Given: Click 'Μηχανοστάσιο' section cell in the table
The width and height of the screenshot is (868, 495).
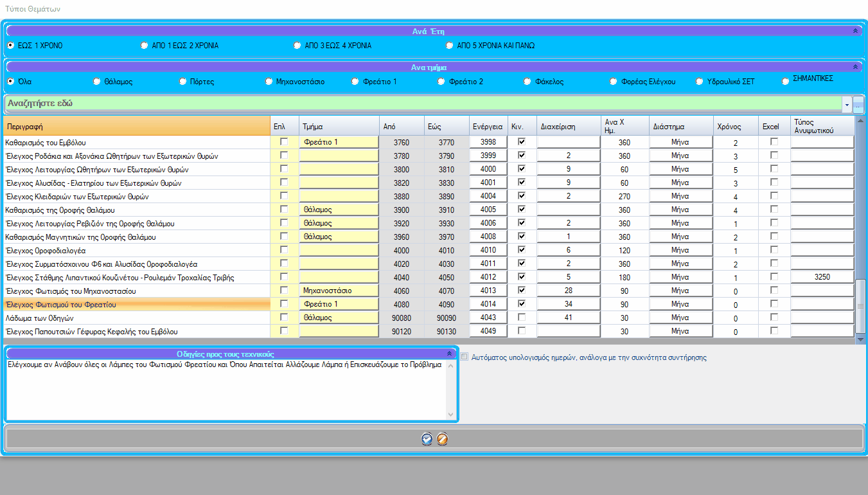Looking at the screenshot, I should point(339,291).
